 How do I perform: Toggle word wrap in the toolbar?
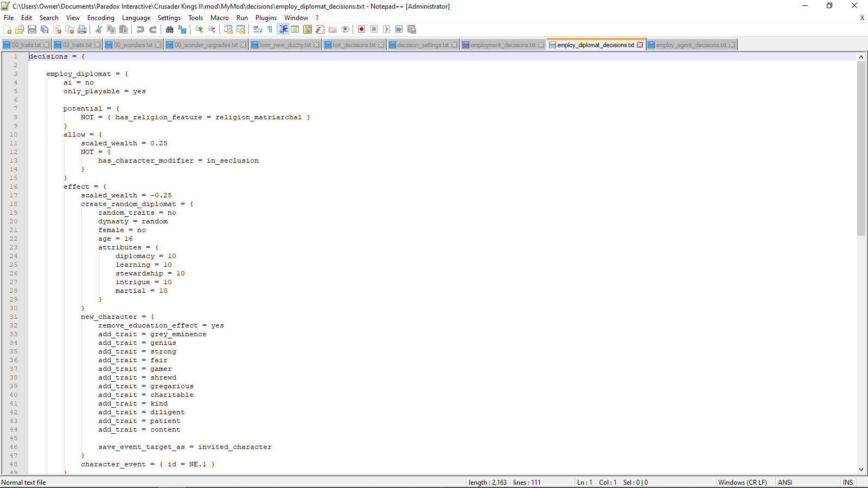pos(258,29)
